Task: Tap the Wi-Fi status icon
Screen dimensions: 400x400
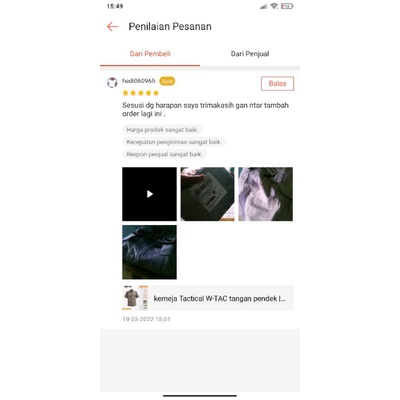Action: point(274,6)
